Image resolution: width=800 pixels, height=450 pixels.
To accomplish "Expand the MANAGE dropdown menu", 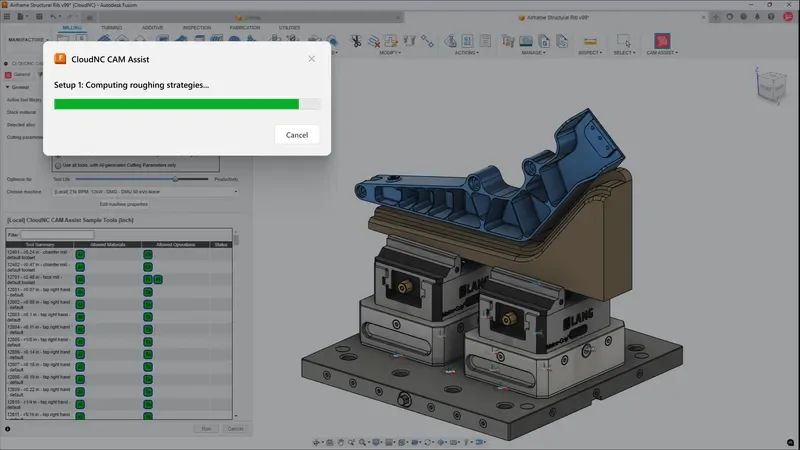I will click(x=533, y=53).
